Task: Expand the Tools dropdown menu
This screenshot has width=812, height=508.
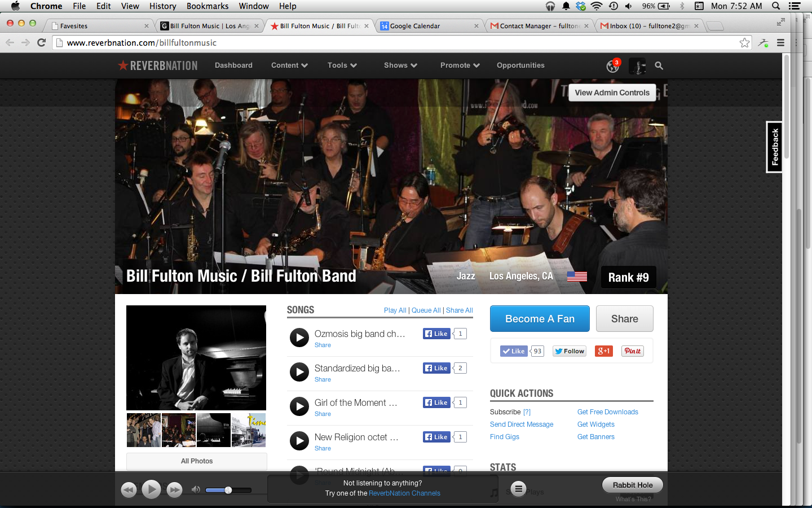Action: tap(342, 65)
